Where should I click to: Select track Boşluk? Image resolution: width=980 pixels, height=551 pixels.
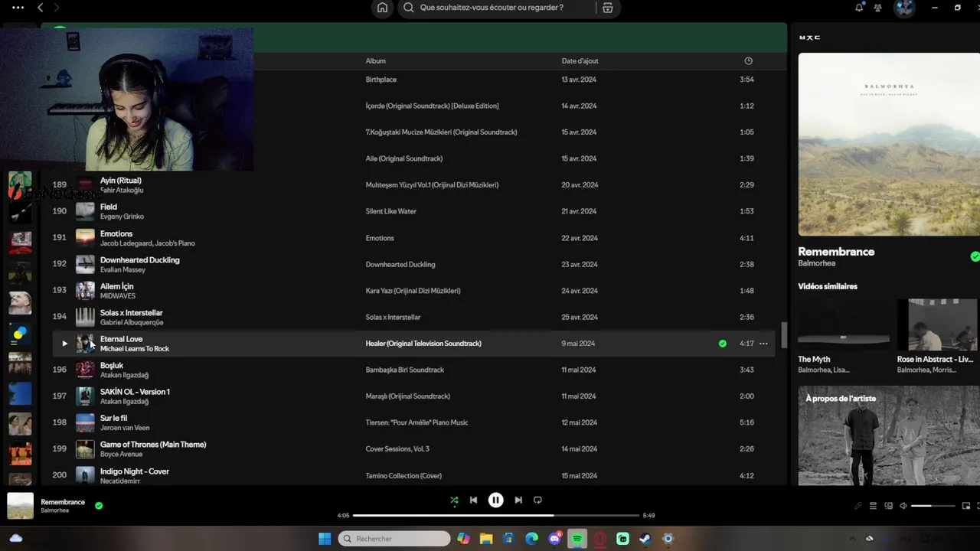[112, 366]
